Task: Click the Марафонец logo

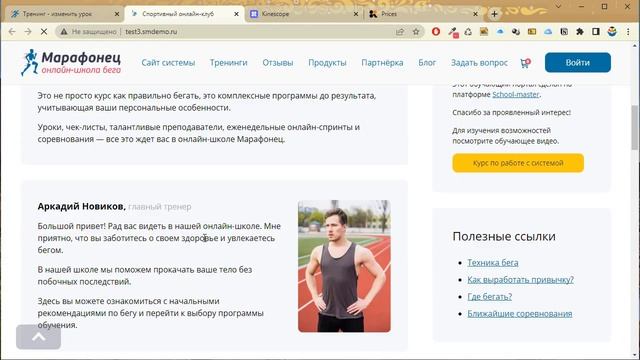Action: point(71,62)
